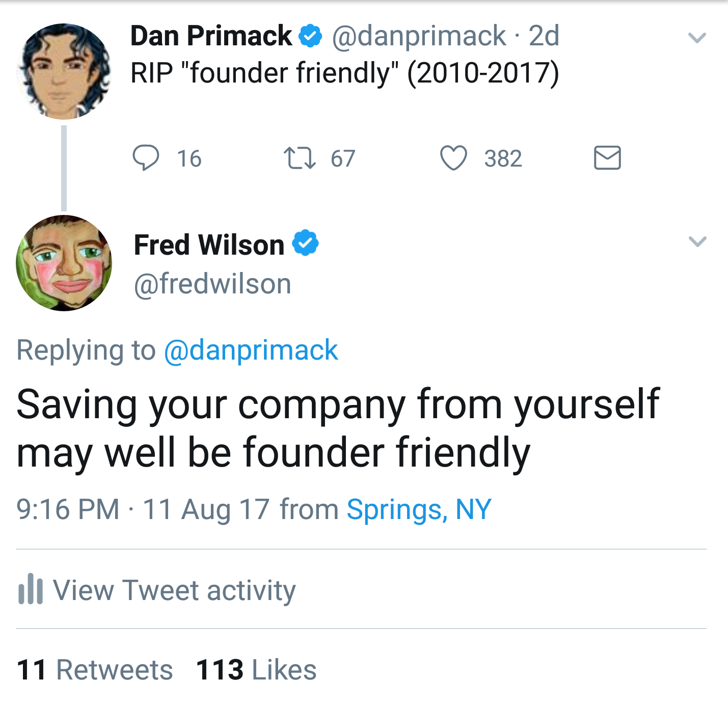Open Dan Primack's profile picture
Viewport: 728px width, 707px height.
(64, 71)
